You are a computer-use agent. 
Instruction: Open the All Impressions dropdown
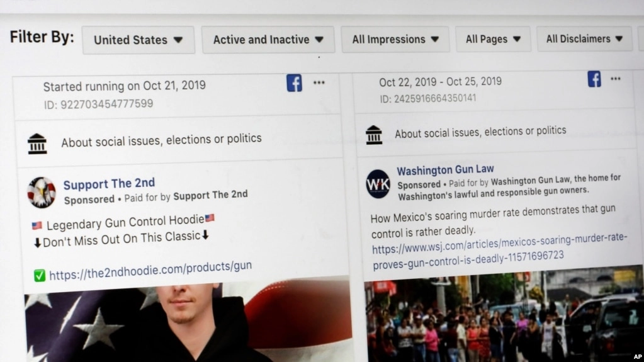(395, 39)
